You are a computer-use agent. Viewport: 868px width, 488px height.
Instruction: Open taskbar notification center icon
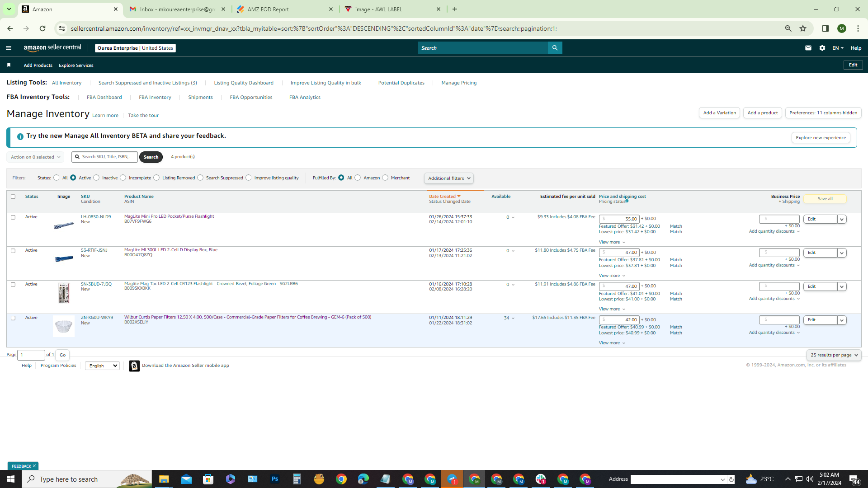tap(854, 479)
